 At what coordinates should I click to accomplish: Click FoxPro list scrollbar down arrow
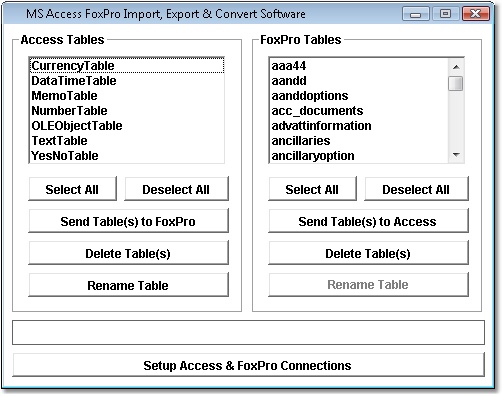click(x=456, y=155)
